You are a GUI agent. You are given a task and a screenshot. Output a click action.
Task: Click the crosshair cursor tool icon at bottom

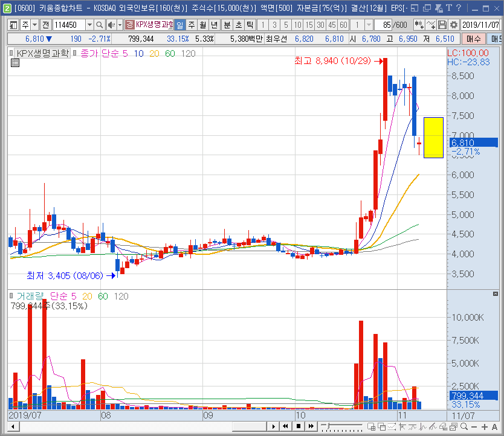click(x=402, y=427)
